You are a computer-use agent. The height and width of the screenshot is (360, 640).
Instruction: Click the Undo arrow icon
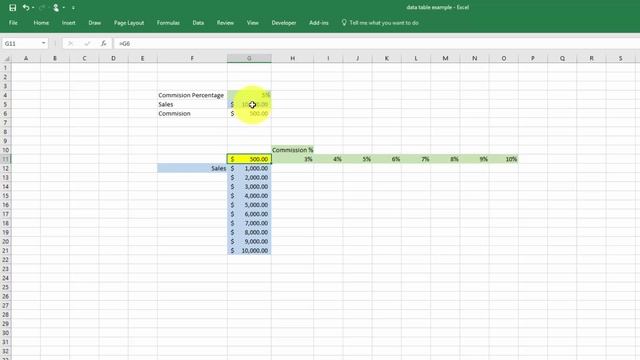pyautogui.click(x=26, y=8)
